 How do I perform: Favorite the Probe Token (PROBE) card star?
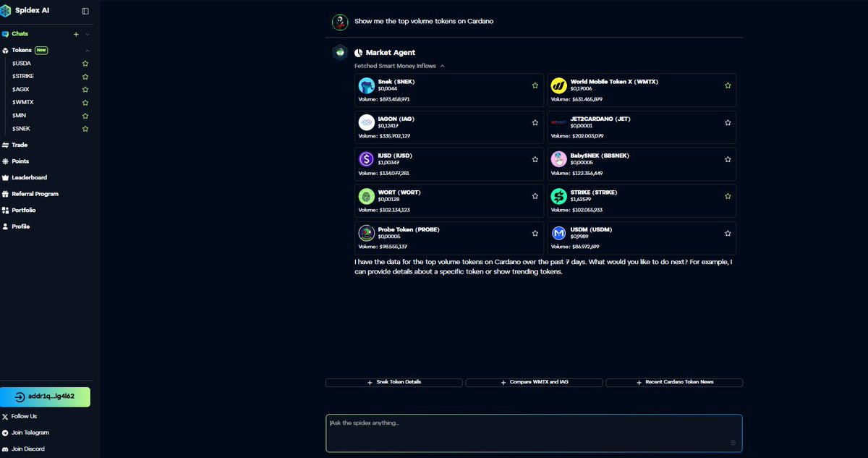pos(535,233)
